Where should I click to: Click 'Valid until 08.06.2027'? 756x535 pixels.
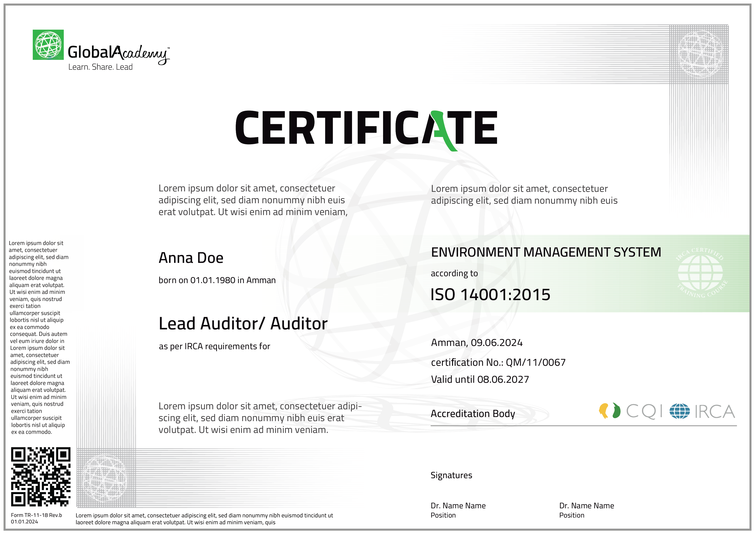pyautogui.click(x=480, y=380)
